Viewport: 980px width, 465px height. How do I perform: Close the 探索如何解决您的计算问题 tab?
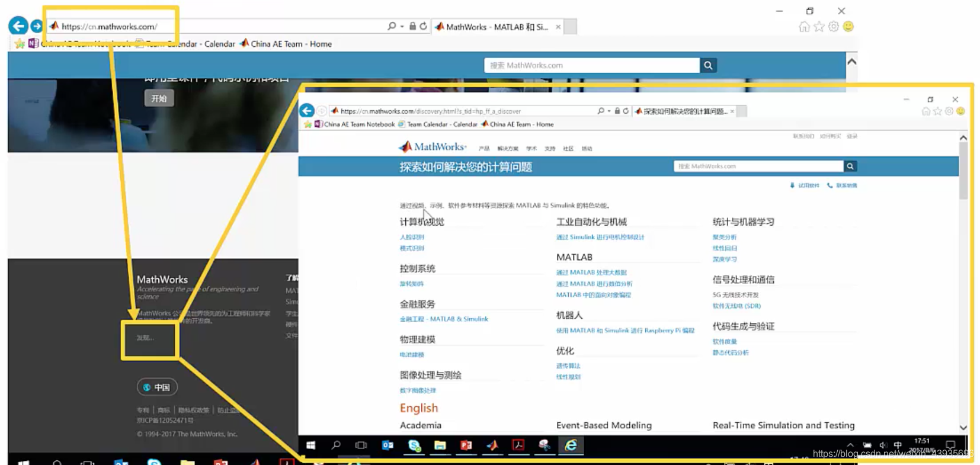click(732, 111)
